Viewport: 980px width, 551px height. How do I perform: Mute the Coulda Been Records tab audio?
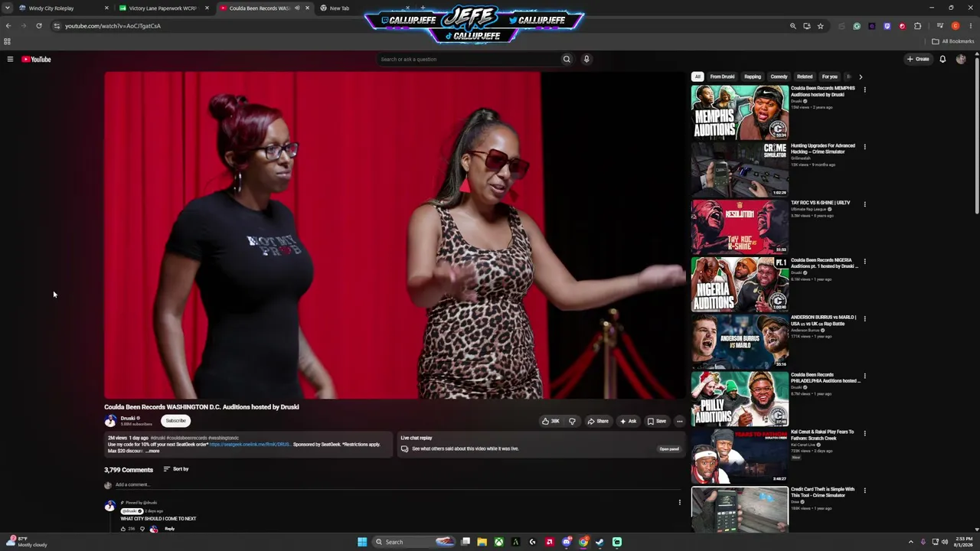[297, 8]
